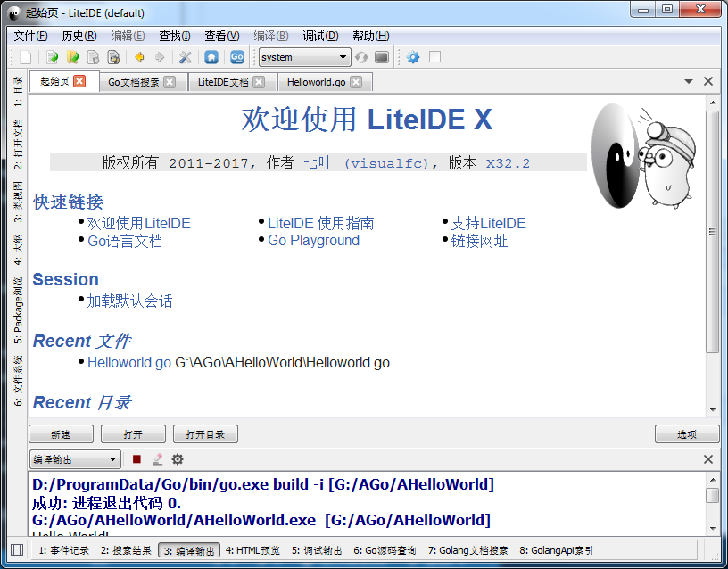Click the 新建 button
Viewport: 728px width, 569px height.
point(61,434)
